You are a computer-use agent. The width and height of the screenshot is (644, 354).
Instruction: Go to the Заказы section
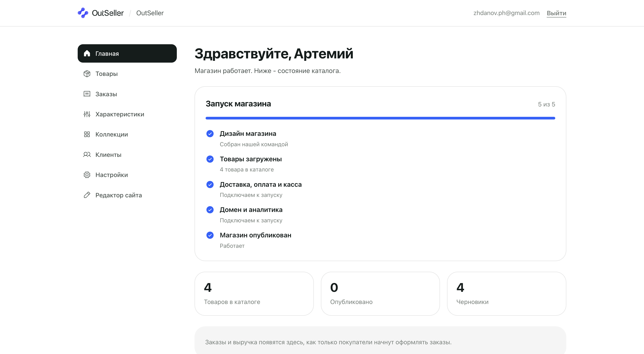click(x=127, y=94)
